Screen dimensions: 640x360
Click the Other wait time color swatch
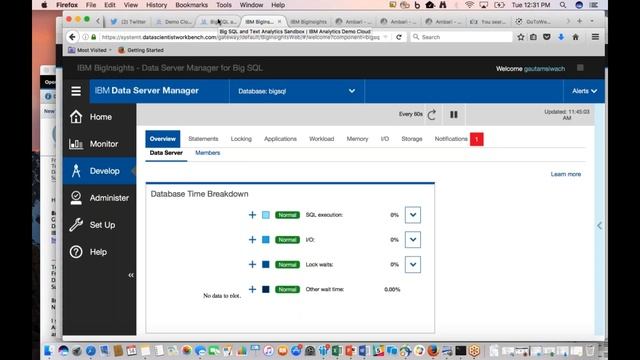click(x=266, y=289)
